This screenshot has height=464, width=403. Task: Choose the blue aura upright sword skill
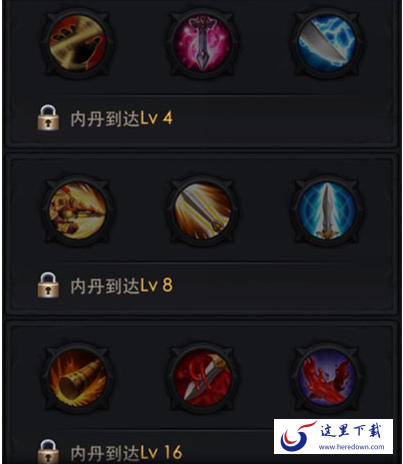click(x=327, y=211)
